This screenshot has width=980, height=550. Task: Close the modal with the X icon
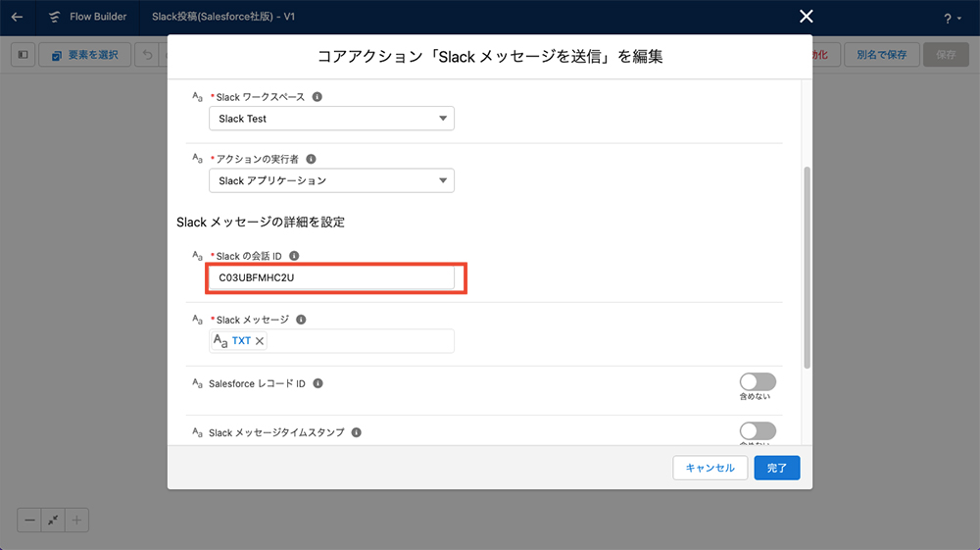pyautogui.click(x=807, y=17)
